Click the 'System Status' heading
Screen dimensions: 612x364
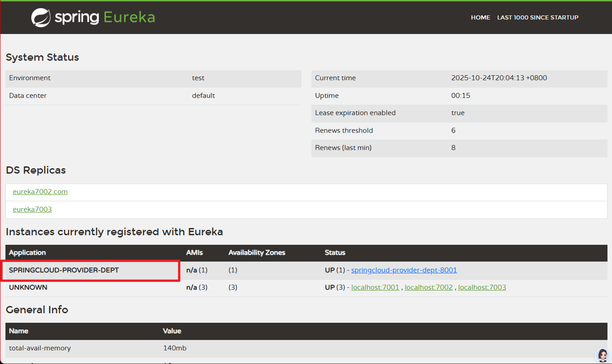(42, 58)
